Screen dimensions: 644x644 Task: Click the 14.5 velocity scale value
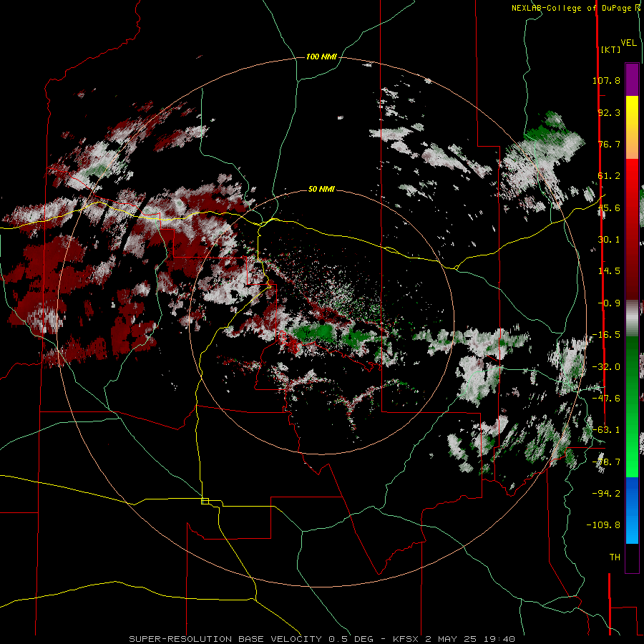(609, 271)
